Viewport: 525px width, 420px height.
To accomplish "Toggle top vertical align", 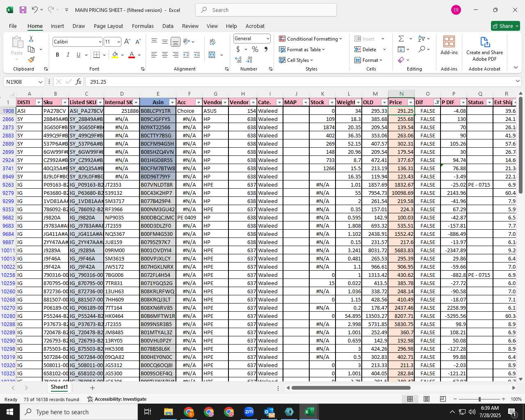I will 154,41.
